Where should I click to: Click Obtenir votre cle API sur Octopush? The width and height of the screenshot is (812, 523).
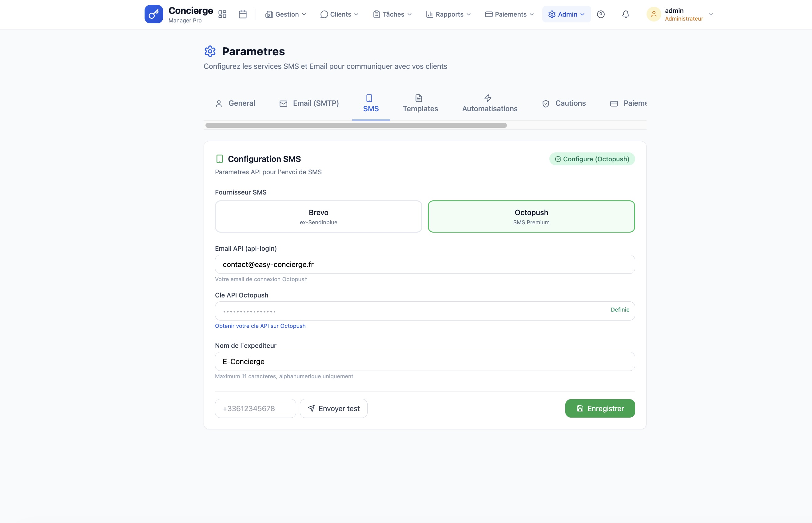260,326
